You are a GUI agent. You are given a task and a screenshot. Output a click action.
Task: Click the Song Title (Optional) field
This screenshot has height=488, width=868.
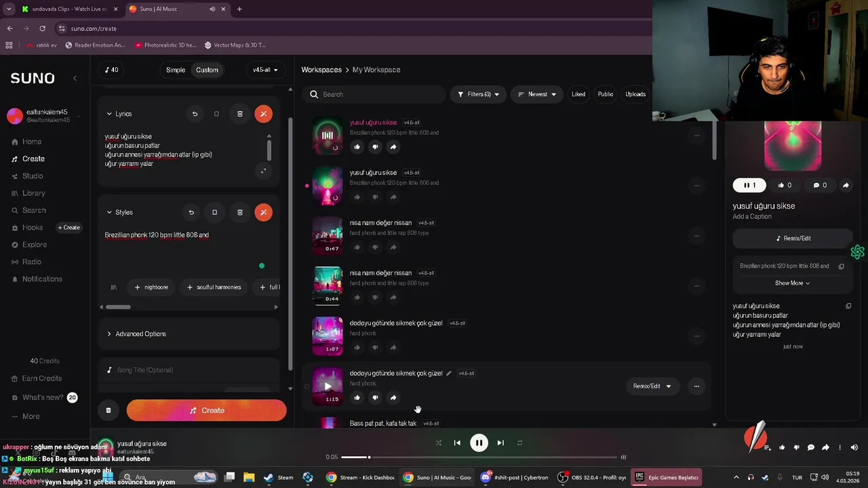(189, 370)
